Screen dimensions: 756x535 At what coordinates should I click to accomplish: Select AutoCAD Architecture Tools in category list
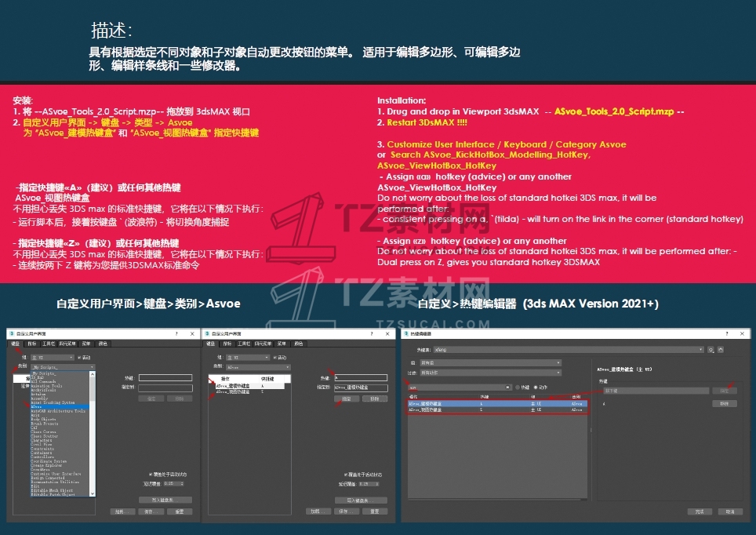click(60, 411)
